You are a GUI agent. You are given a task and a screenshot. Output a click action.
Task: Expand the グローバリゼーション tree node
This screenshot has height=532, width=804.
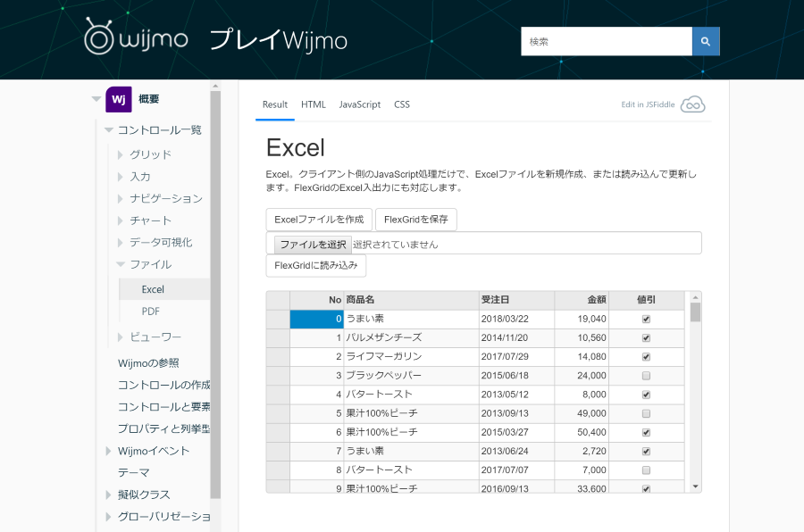tap(108, 517)
